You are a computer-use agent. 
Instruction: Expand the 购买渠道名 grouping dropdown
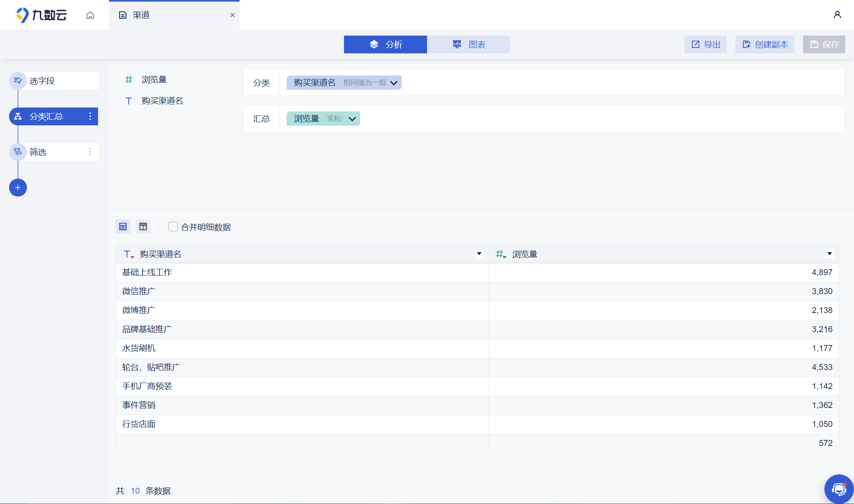point(394,83)
